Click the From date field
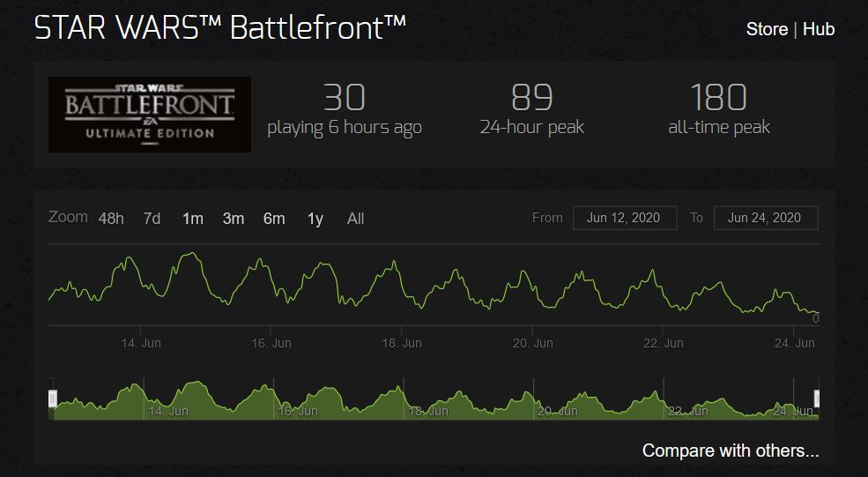 (624, 218)
